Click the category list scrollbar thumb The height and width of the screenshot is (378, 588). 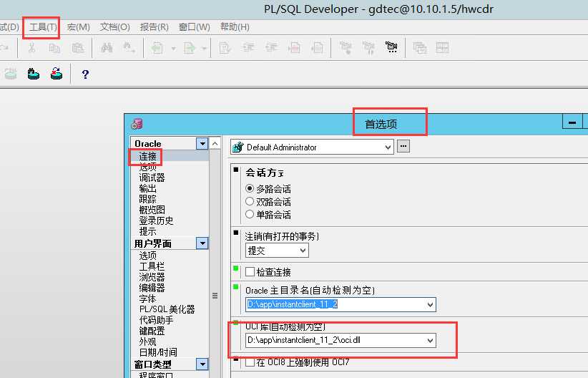(x=215, y=296)
